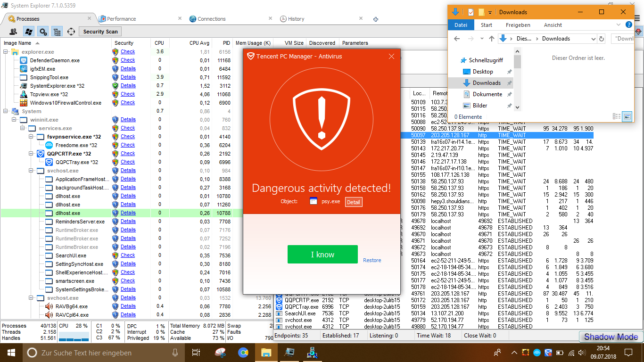Close the Tencent PC Manager alert

coord(391,57)
